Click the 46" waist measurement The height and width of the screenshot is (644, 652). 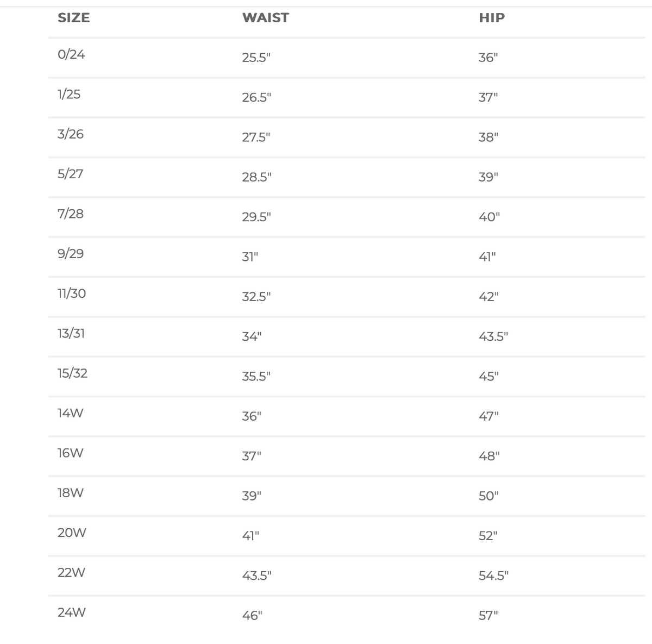pyautogui.click(x=252, y=616)
